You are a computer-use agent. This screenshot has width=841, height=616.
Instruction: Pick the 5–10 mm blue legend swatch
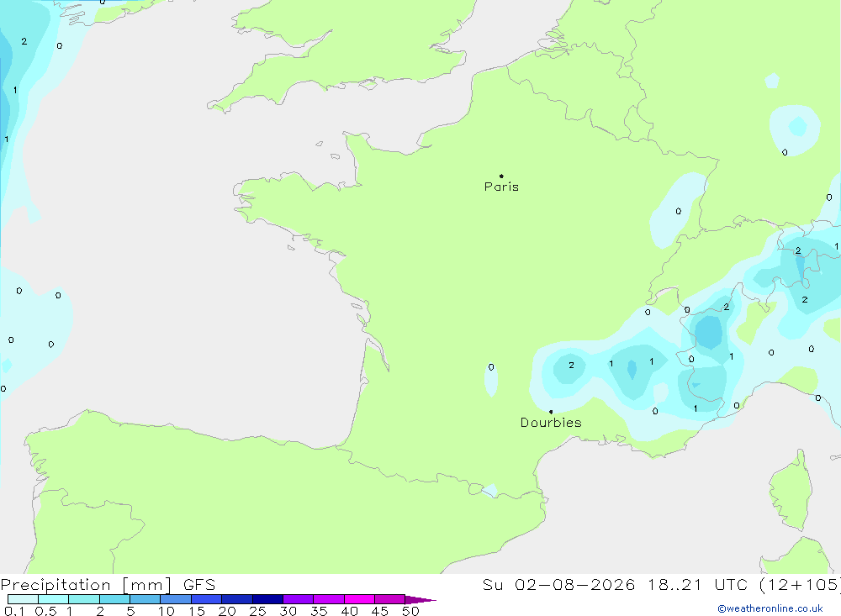(x=145, y=599)
